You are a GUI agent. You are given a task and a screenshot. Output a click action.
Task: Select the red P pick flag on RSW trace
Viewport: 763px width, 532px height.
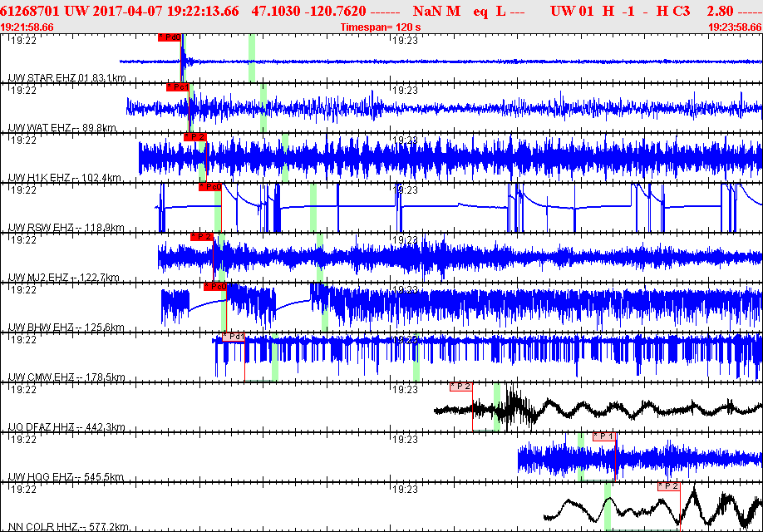click(x=209, y=187)
